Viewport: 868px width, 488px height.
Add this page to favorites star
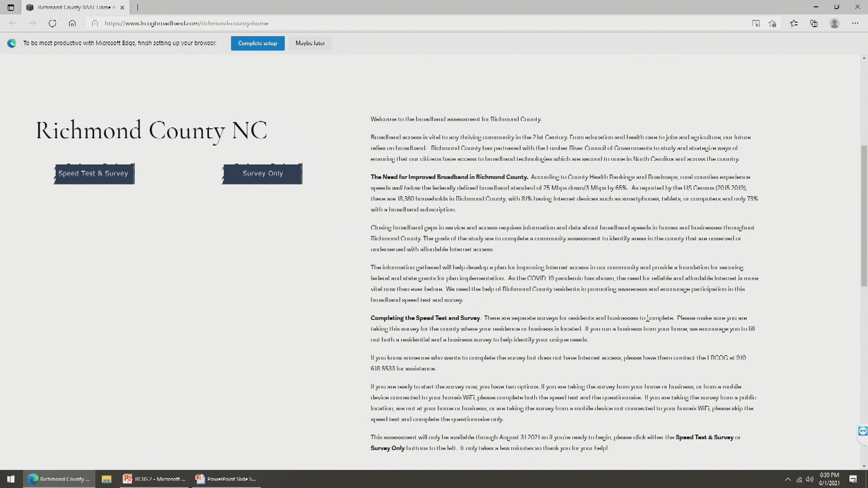(x=772, y=23)
